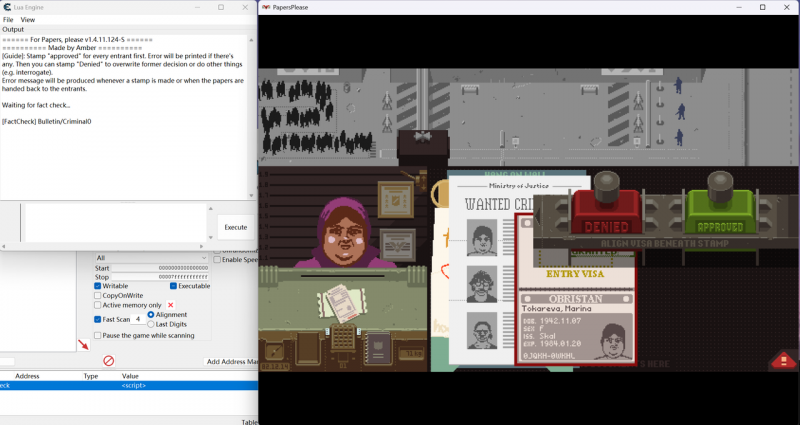Image resolution: width=800 pixels, height=425 pixels.
Task: Click the red arrow add-to-address-list icon
Action: (x=83, y=345)
